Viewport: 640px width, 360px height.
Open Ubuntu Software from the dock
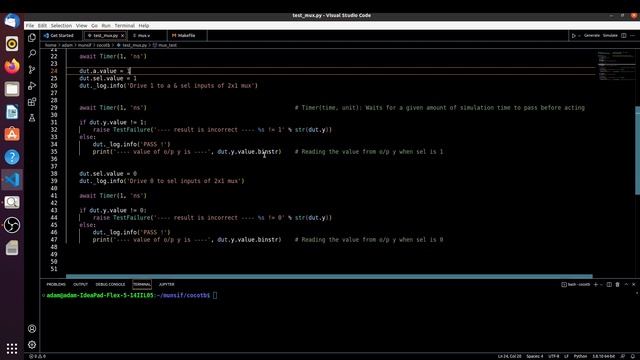coord(12,134)
